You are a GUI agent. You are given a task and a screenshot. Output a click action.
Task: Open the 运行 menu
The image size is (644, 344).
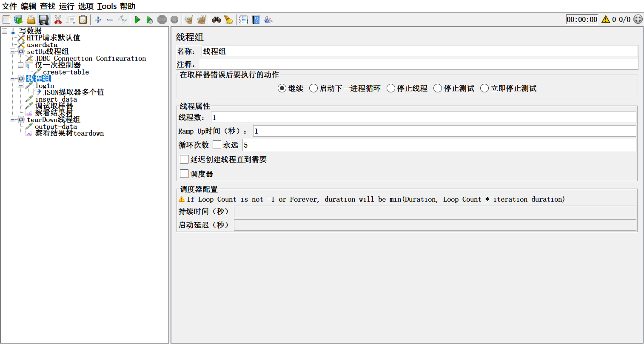tap(66, 6)
